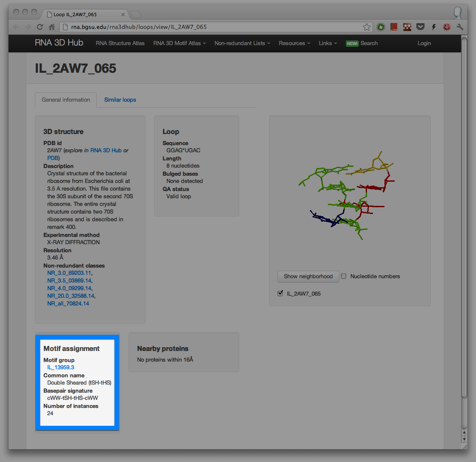Switch to the Similar loops tab
The image size is (476, 462).
(x=120, y=100)
